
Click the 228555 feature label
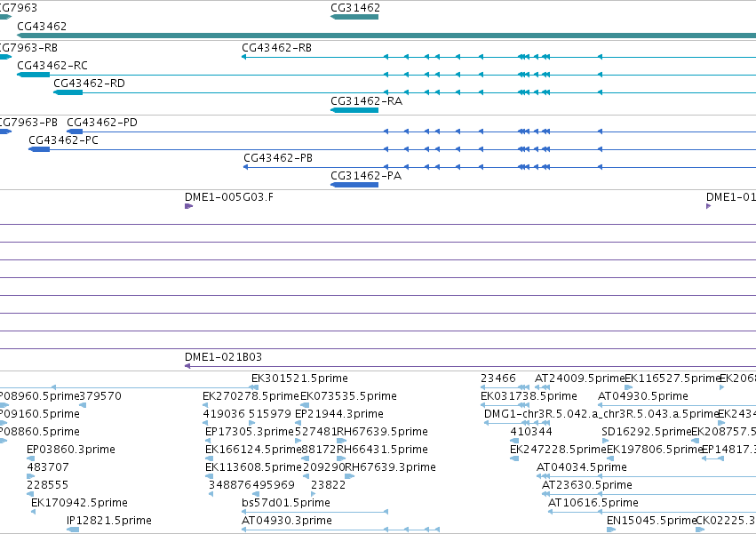point(48,486)
